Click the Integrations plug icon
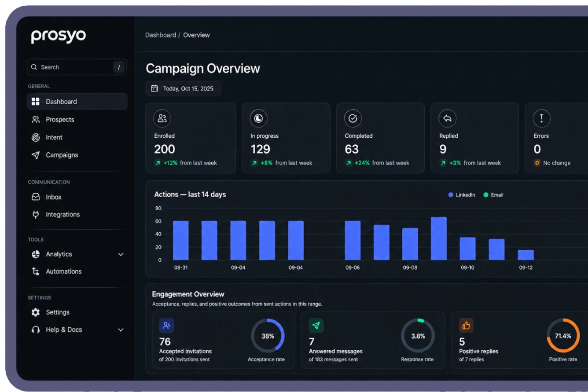 click(36, 215)
